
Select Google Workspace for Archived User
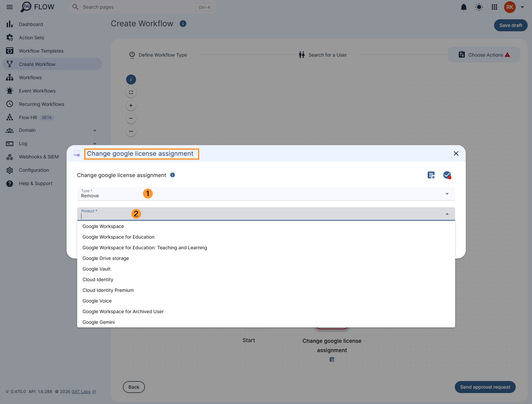[x=266, y=311]
